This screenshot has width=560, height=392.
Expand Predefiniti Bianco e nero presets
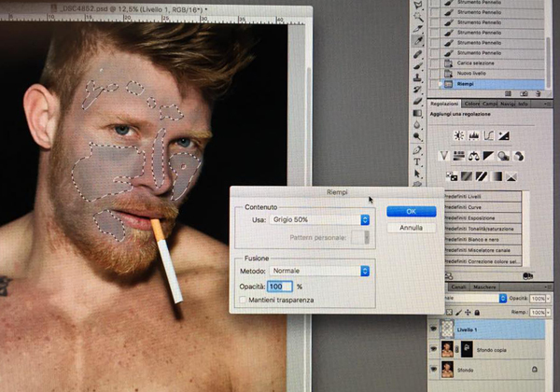(483, 240)
